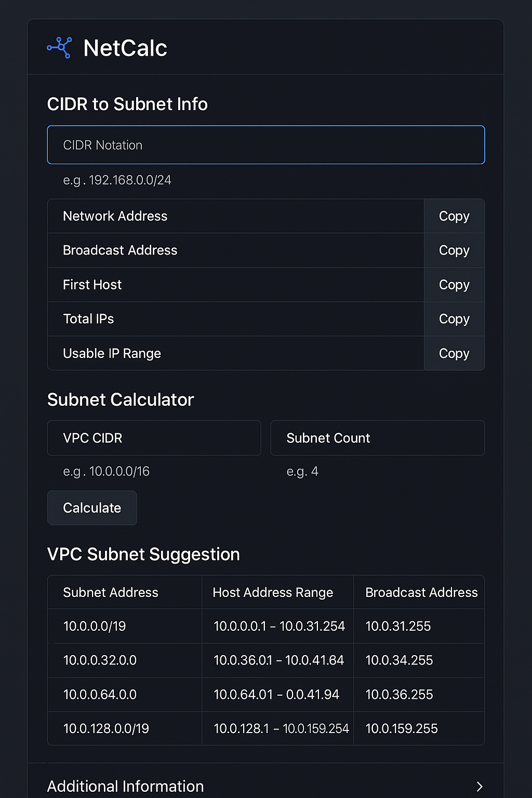Click broadcast address 10.0.31.255 cell
The width and height of the screenshot is (532, 798).
398,626
